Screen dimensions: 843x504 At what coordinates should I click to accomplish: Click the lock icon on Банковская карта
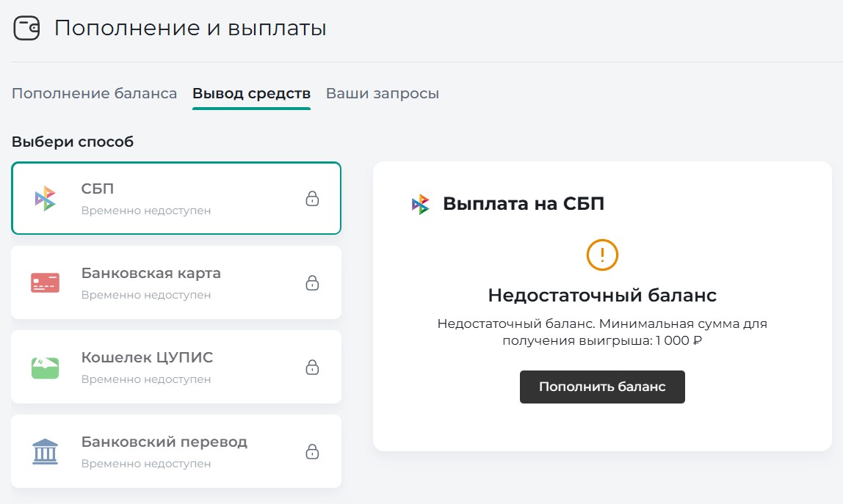pos(312,282)
